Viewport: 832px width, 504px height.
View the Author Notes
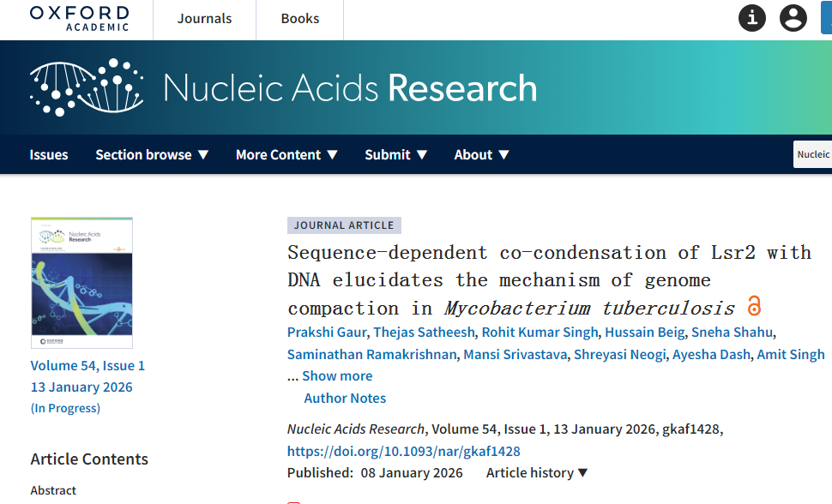point(345,399)
